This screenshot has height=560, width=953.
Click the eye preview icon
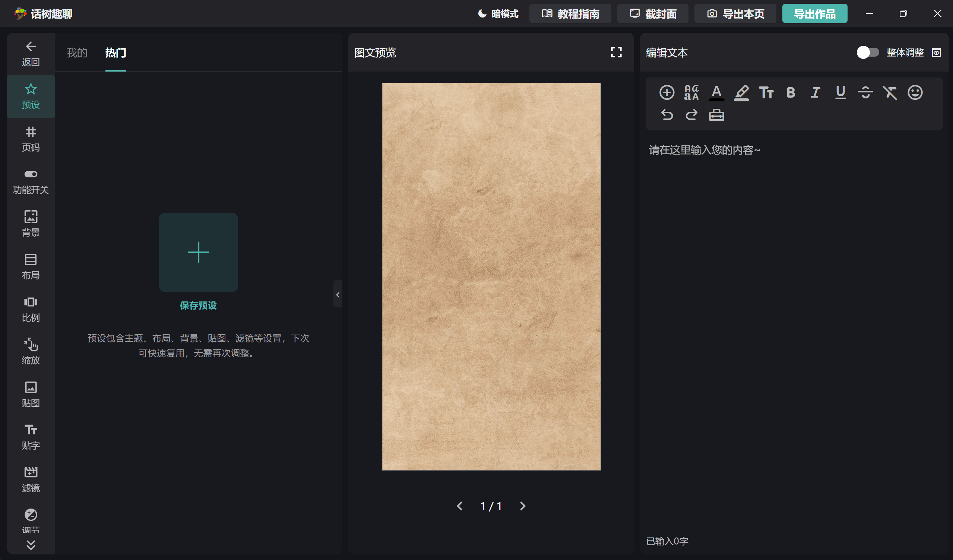click(936, 52)
